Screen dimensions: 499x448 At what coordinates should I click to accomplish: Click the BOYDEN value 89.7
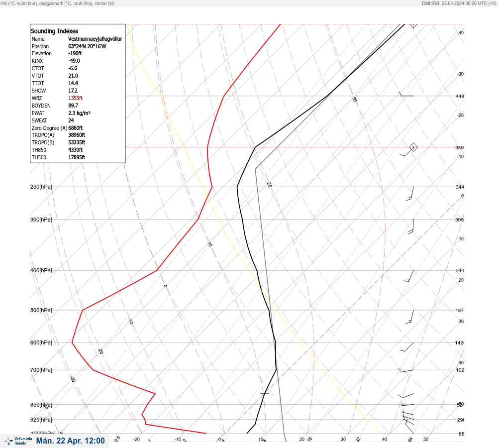[x=73, y=106]
